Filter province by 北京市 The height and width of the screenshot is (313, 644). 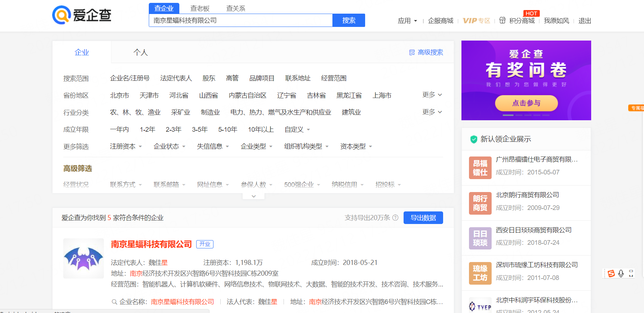(119, 95)
